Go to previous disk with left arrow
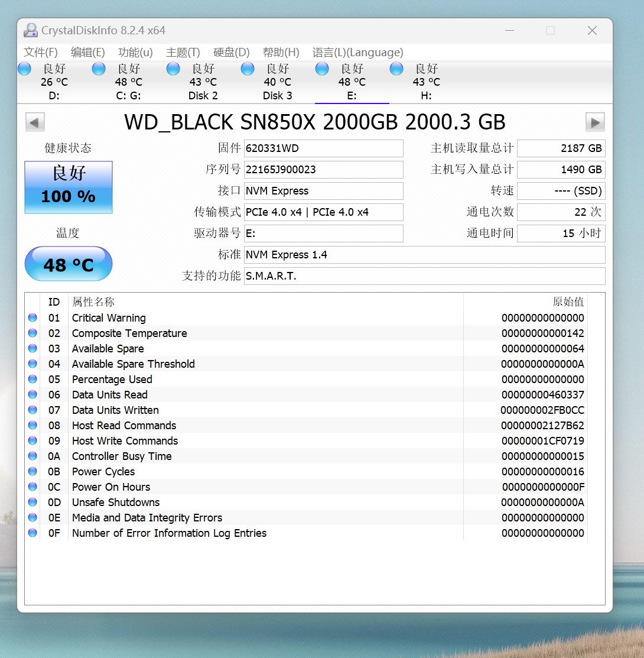Viewport: 644px width, 658px height. [x=35, y=122]
